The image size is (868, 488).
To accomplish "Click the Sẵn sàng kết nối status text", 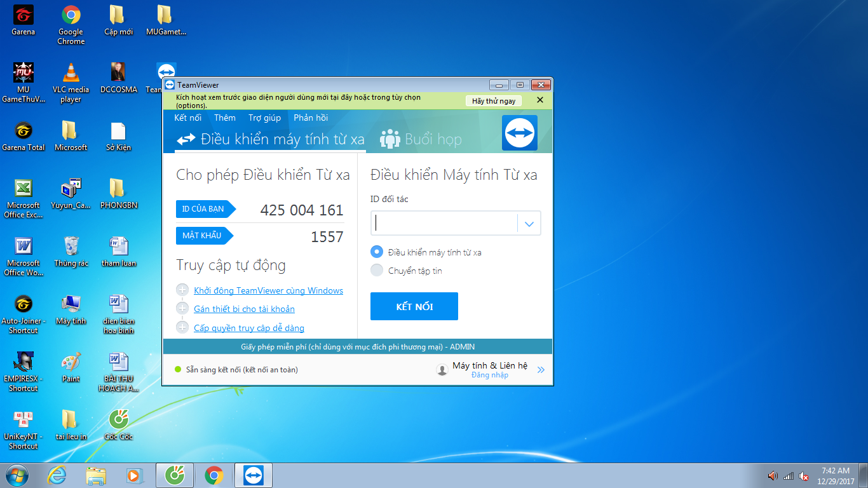I will pyautogui.click(x=241, y=369).
